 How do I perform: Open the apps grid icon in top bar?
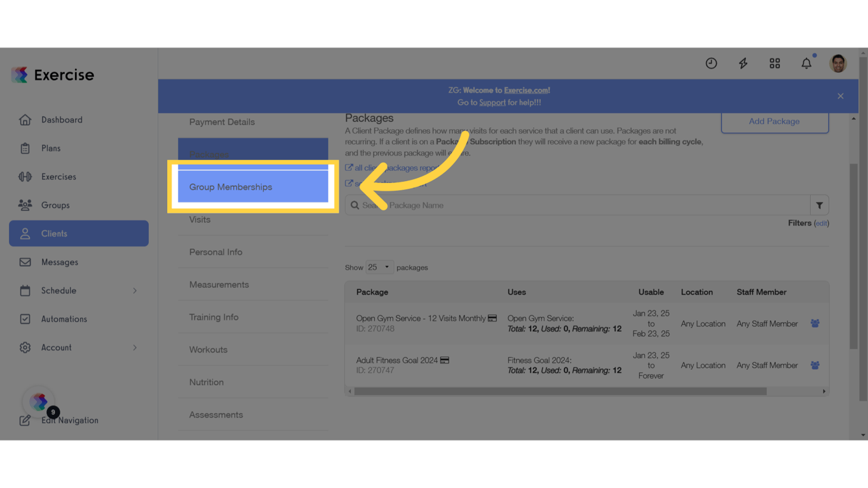(x=775, y=63)
